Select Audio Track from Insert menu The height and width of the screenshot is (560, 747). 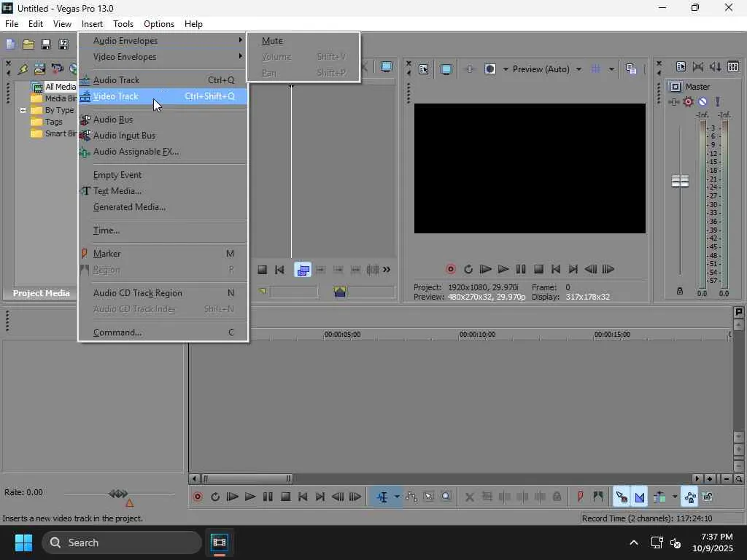163,80
